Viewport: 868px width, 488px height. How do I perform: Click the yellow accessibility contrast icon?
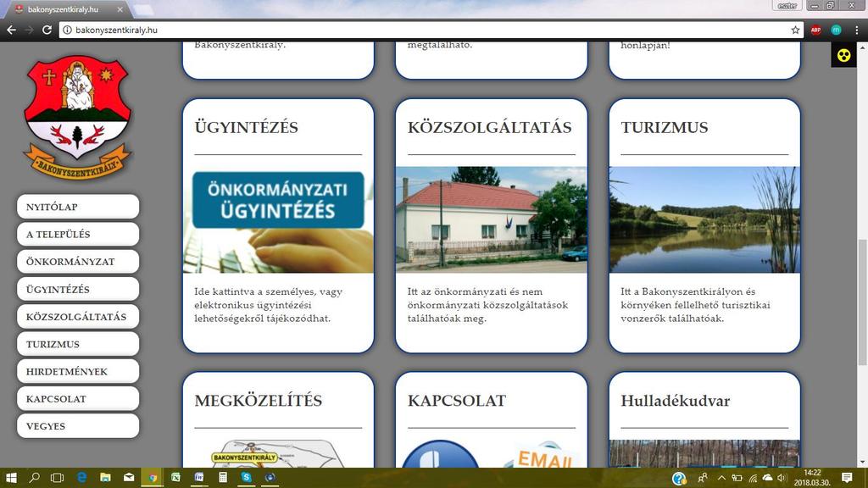click(x=843, y=55)
